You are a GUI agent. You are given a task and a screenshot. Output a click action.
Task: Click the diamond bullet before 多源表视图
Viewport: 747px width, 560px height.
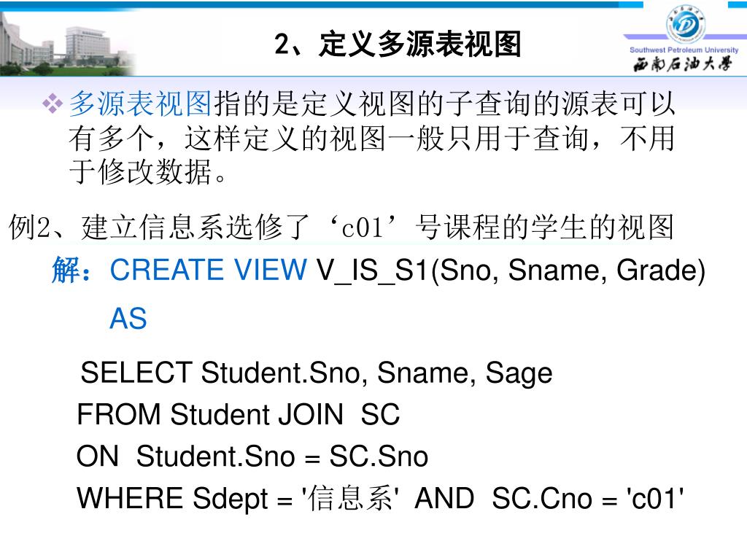pos(53,106)
